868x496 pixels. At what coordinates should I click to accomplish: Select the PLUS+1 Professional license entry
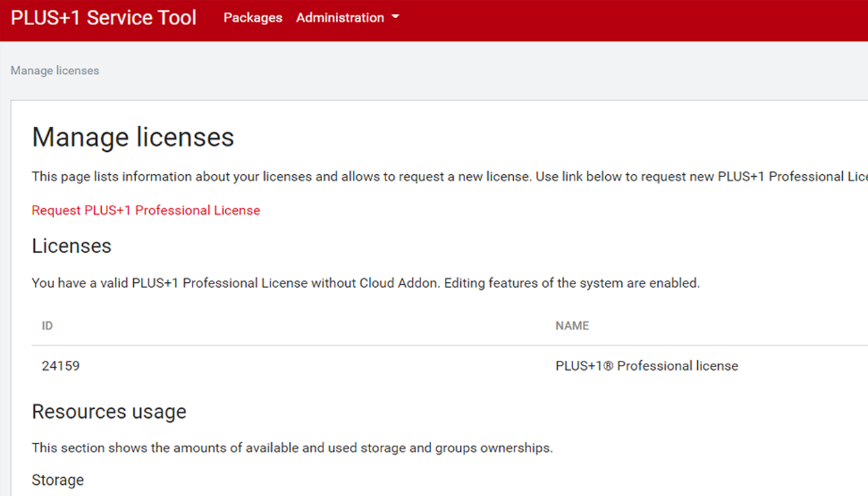pos(646,366)
